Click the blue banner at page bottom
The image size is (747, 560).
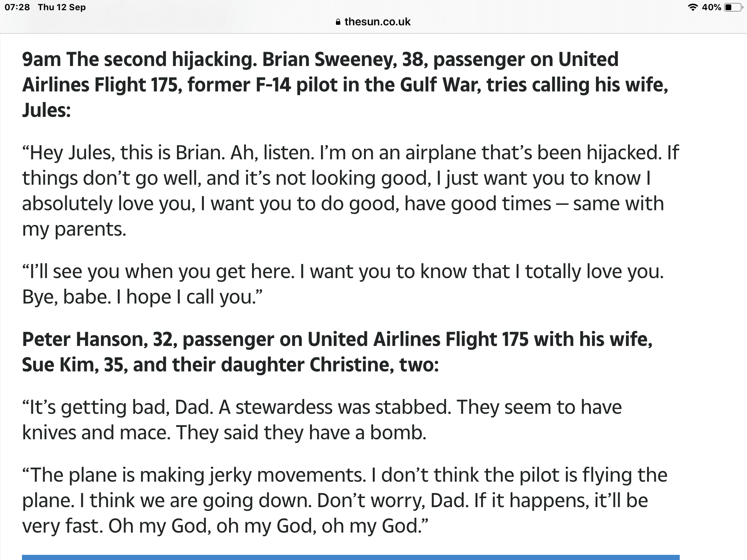pyautogui.click(x=351, y=557)
